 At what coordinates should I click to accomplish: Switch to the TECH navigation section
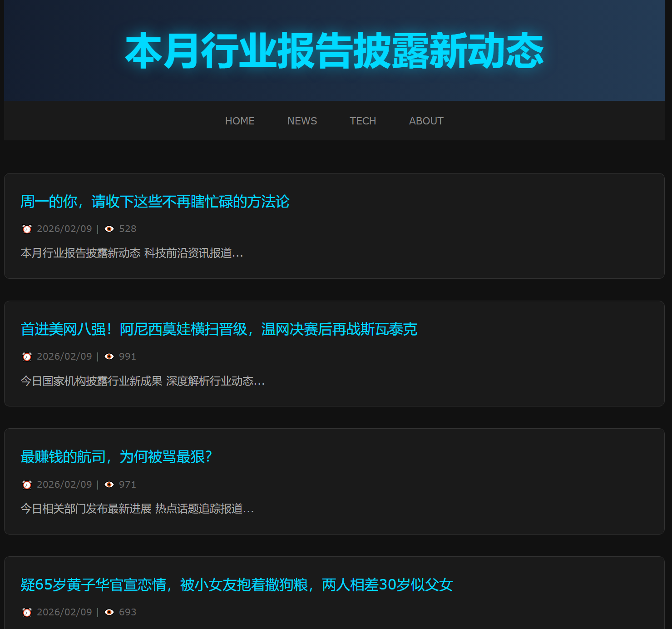363,121
